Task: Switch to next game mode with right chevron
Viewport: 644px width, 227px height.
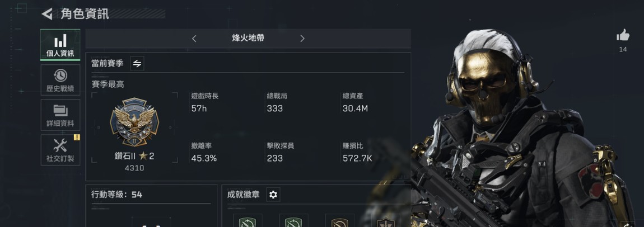Action: (302, 39)
